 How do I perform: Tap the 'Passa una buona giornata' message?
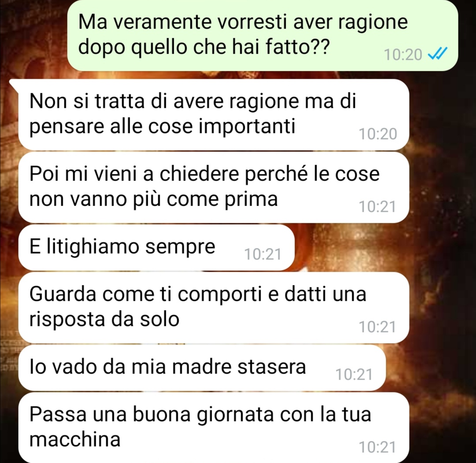click(x=214, y=428)
